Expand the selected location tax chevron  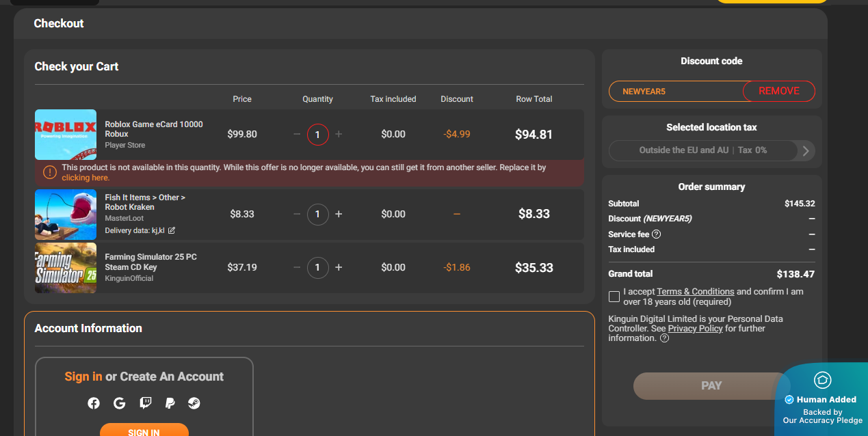(806, 150)
